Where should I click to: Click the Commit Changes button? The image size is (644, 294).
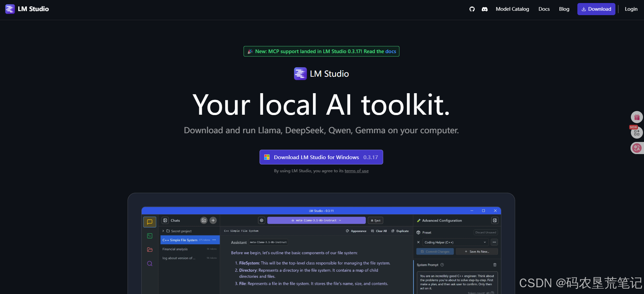(x=435, y=252)
